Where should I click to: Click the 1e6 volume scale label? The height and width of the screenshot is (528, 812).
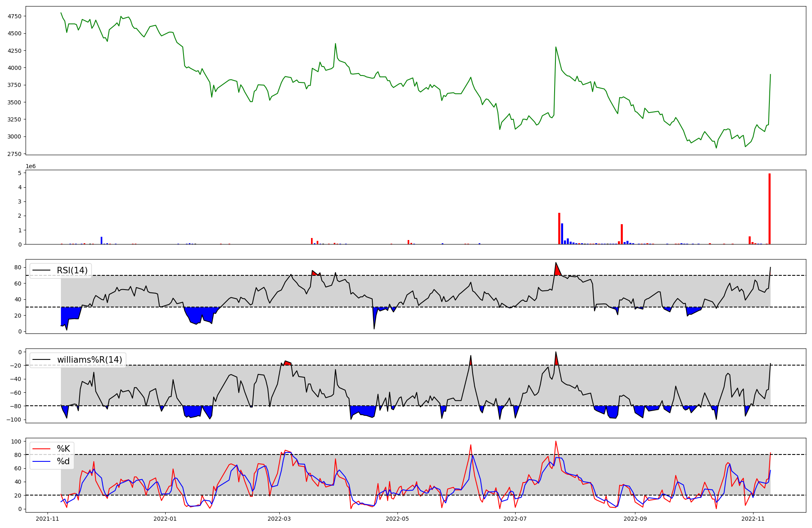tap(30, 166)
